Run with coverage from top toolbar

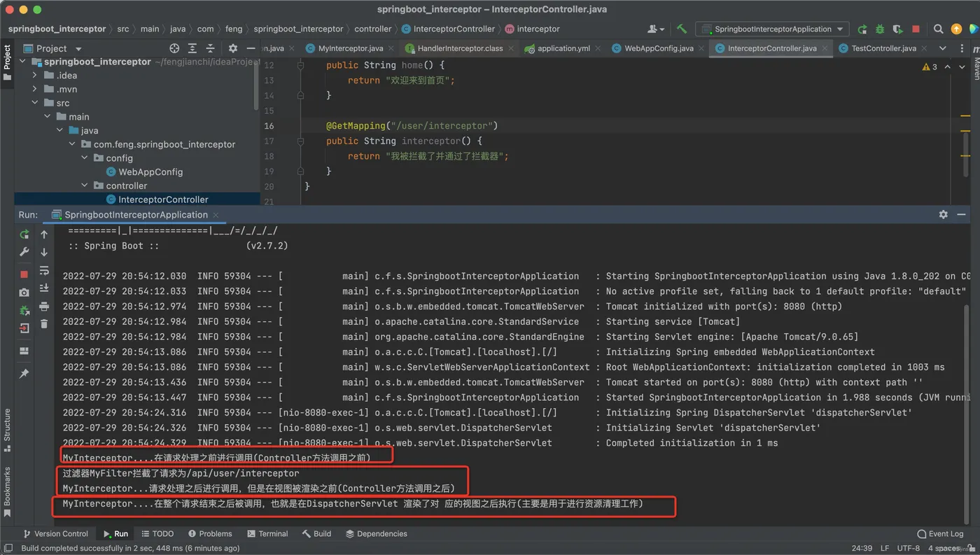pyautogui.click(x=897, y=29)
